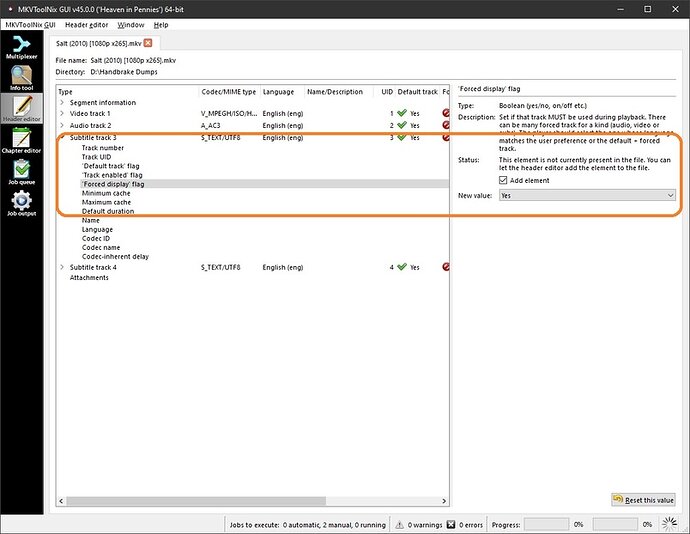Select Track UID item
The image size is (690, 534).
[96, 157]
